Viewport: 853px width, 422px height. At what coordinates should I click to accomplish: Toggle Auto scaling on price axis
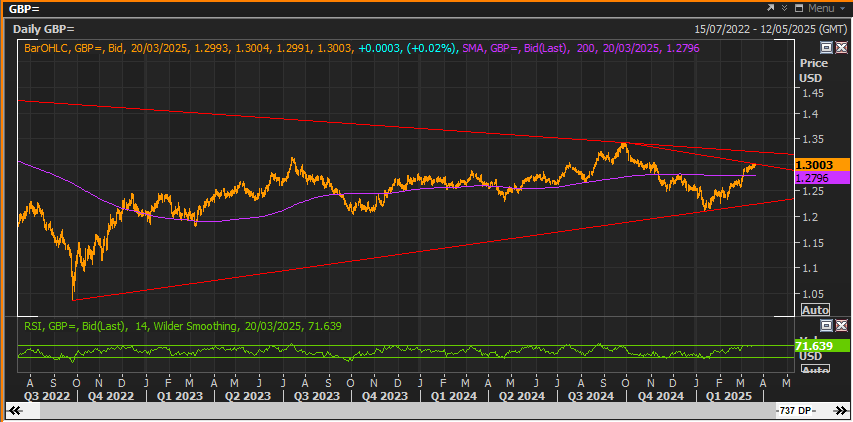[815, 310]
